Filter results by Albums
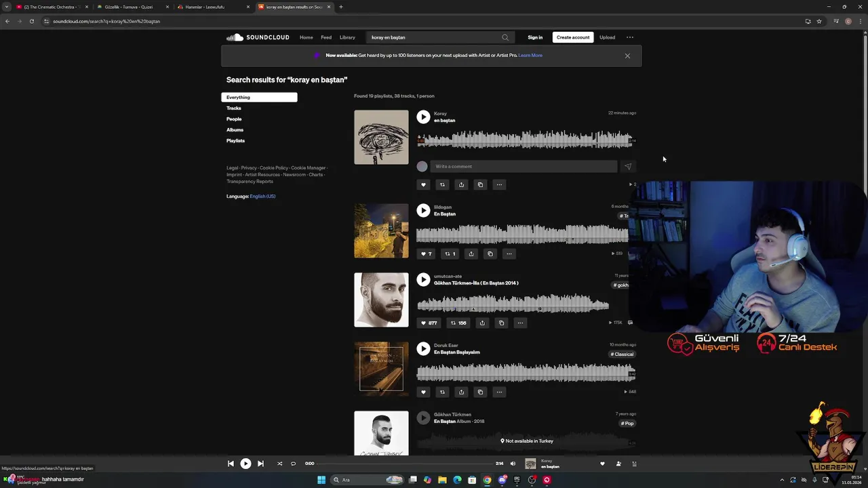Viewport: 868px width, 488px height. pyautogui.click(x=235, y=129)
